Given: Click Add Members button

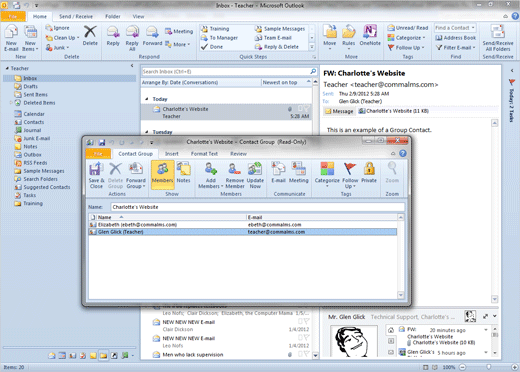Looking at the screenshot, I should click(x=211, y=175).
